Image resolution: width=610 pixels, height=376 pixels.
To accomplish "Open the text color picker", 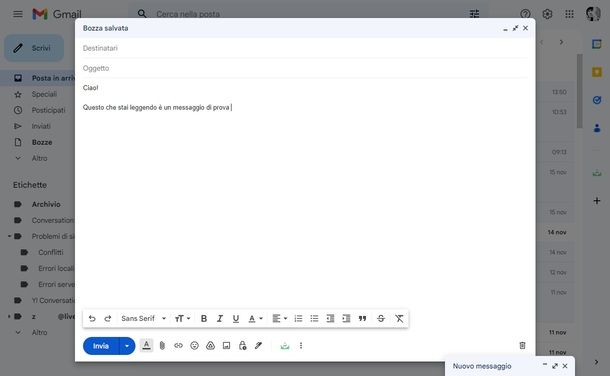I will [255, 318].
